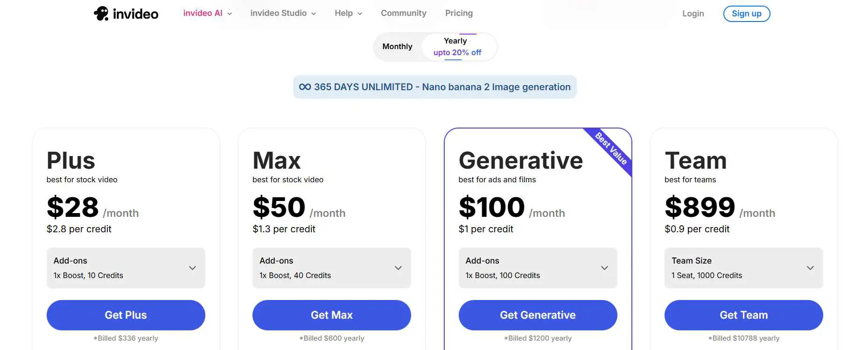Click the Get Max button
The height and width of the screenshot is (350, 868).
pyautogui.click(x=331, y=315)
